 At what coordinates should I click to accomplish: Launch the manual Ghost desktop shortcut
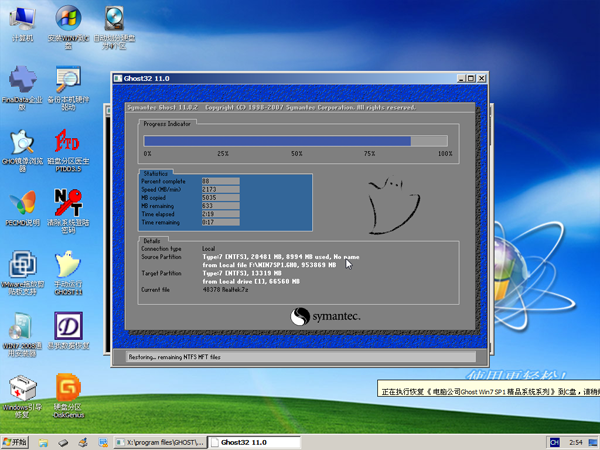[x=68, y=265]
